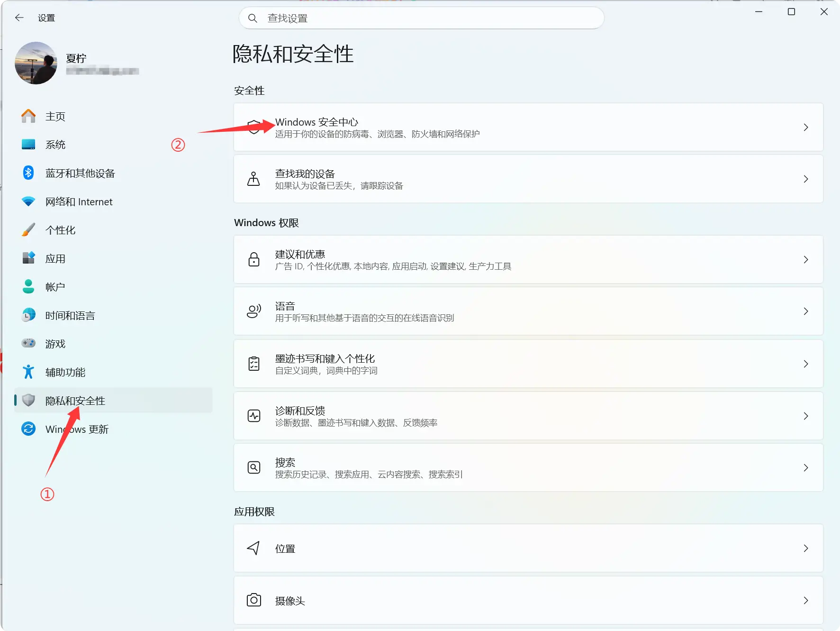Click the Windows 更新 sync icon

pos(28,429)
